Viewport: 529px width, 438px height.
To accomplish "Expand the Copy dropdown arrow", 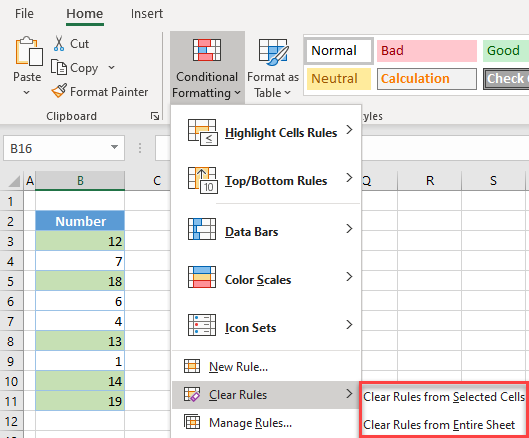I will 111,67.
